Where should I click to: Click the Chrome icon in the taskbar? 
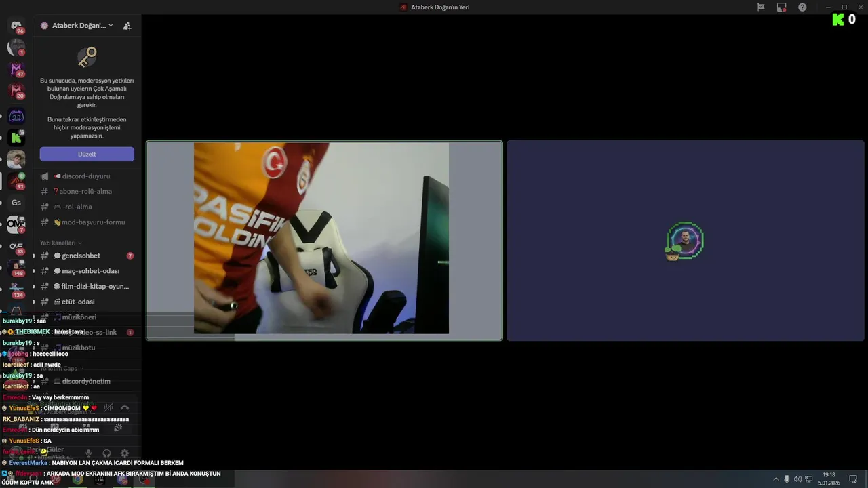click(77, 479)
